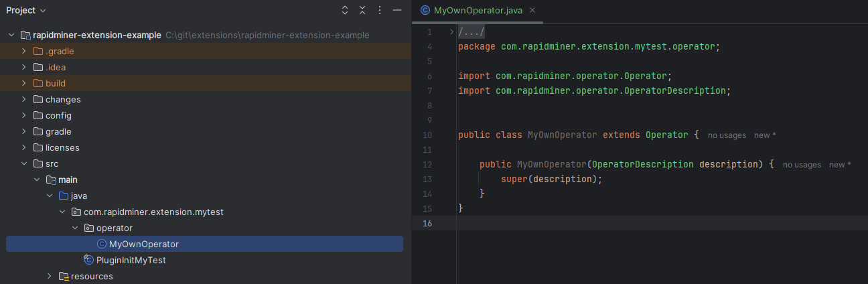Expand the build folder node
This screenshot has width=868, height=284.
pos(25,83)
